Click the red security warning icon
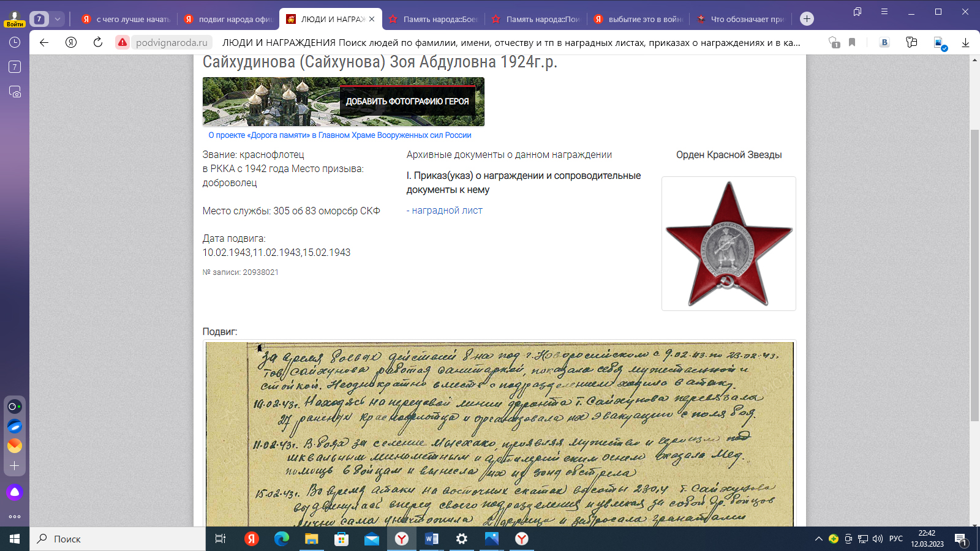This screenshot has height=551, width=980. tap(123, 42)
